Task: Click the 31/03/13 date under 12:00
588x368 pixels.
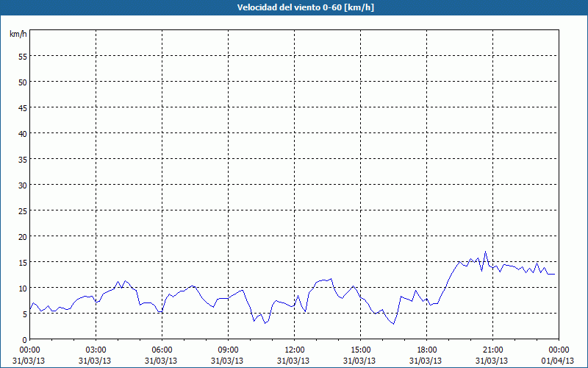Action: [x=293, y=361]
